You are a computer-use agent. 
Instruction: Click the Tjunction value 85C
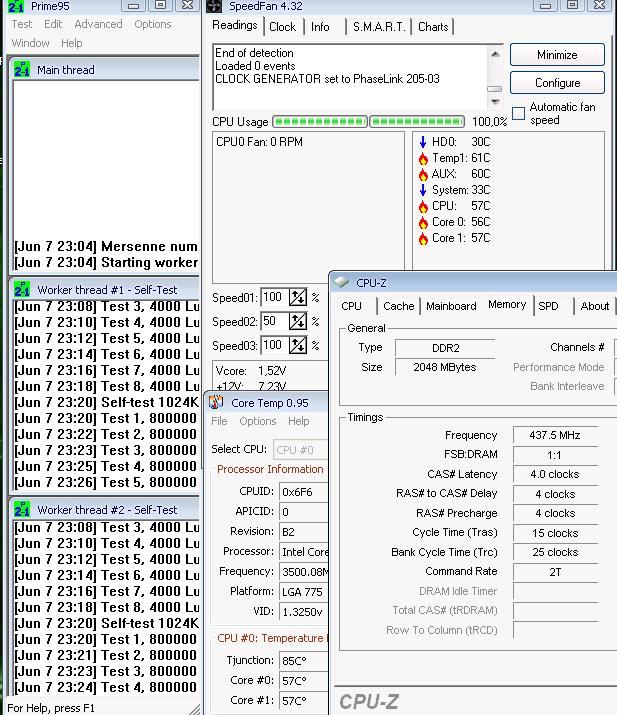(304, 661)
